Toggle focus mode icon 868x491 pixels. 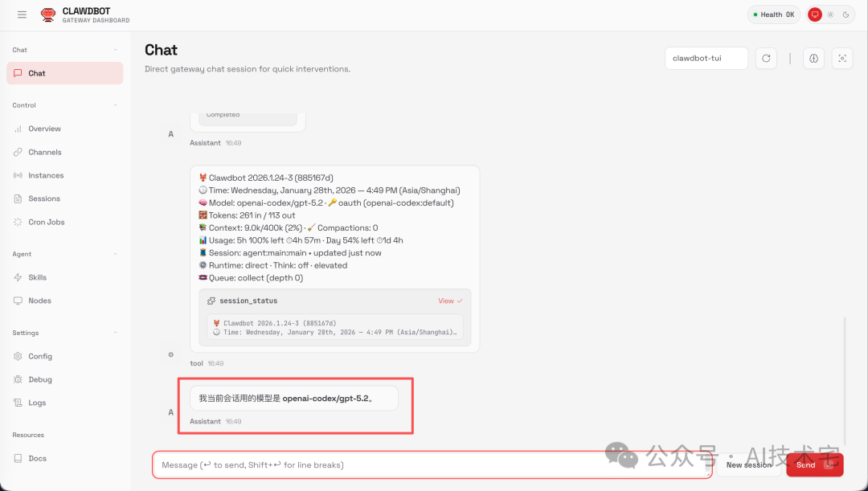point(842,58)
